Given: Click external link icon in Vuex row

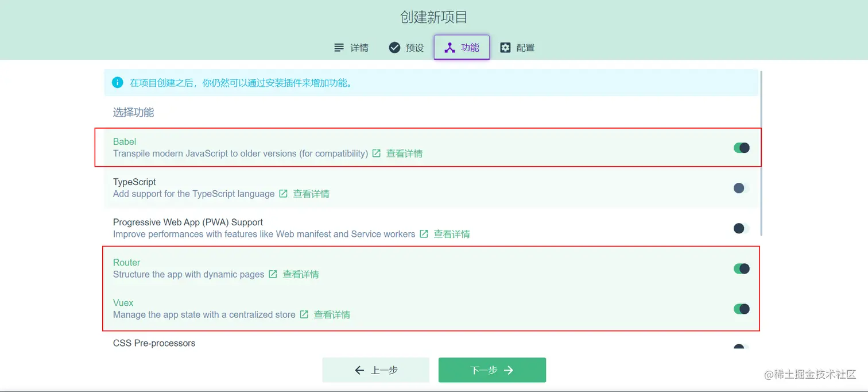Looking at the screenshot, I should coord(304,314).
